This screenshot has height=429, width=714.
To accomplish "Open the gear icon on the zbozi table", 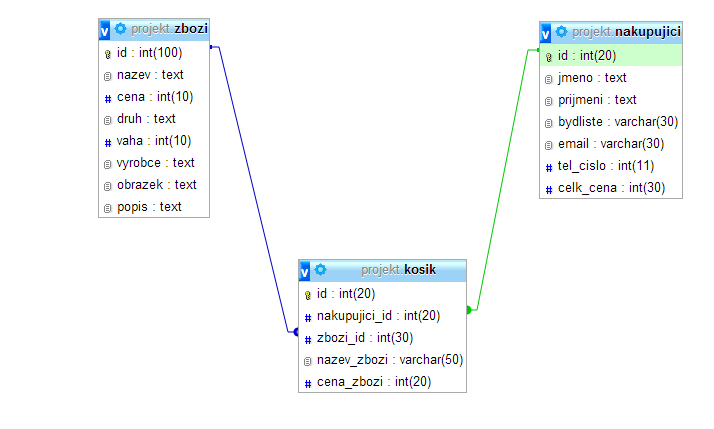I will [x=120, y=29].
